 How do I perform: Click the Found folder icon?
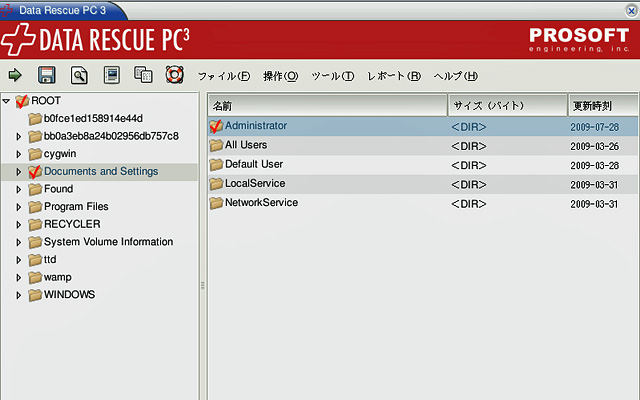pos(35,189)
